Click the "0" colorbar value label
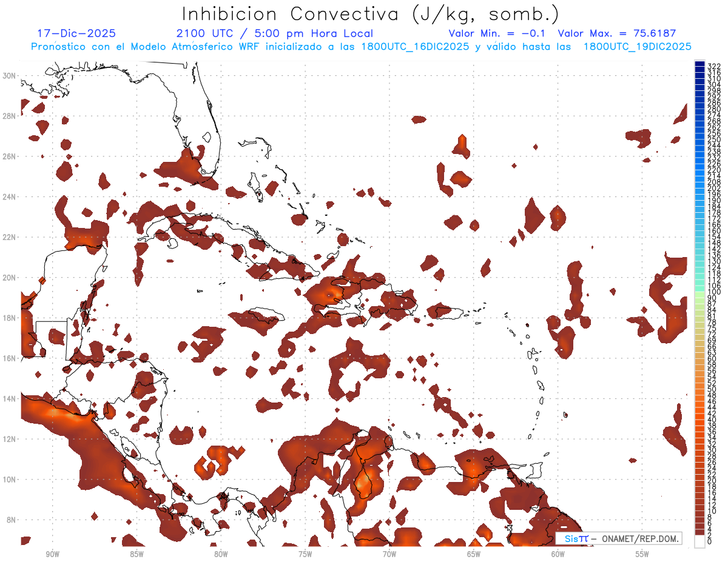The width and height of the screenshot is (728, 562). click(710, 541)
